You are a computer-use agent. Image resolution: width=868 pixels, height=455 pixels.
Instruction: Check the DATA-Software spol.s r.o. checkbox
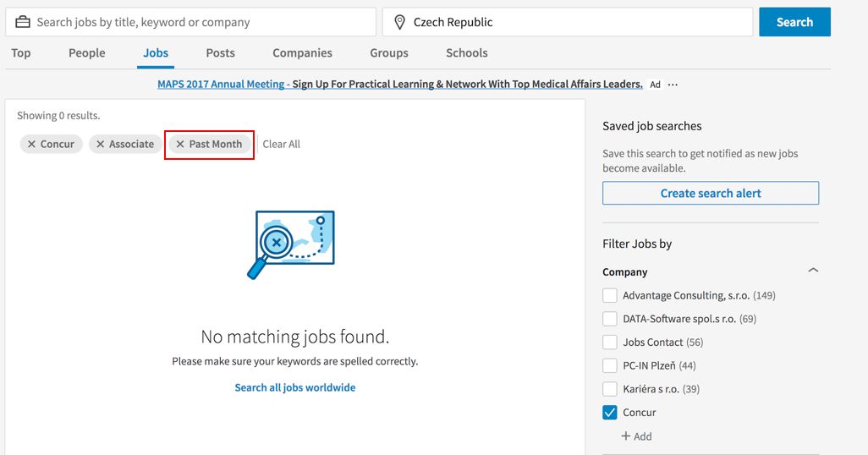click(x=610, y=319)
